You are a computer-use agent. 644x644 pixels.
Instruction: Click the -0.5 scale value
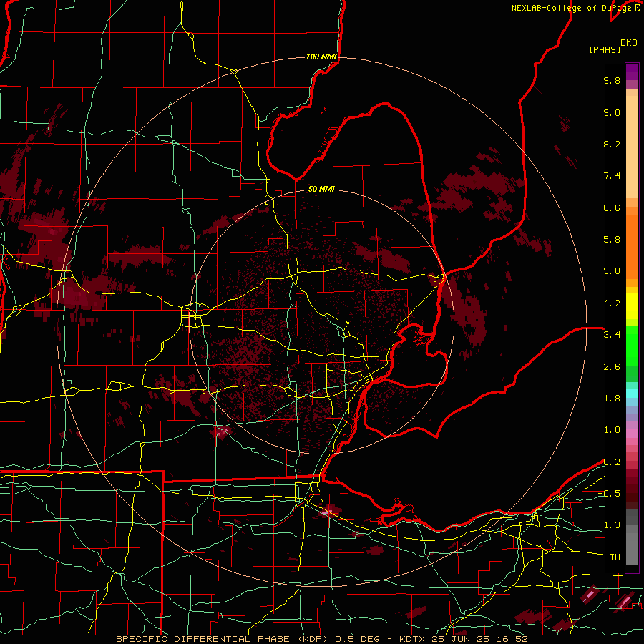[x=609, y=494]
